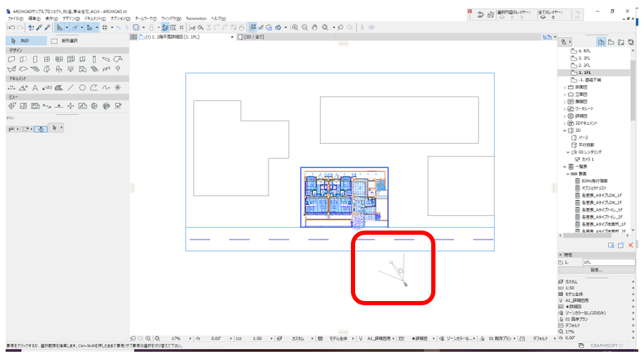Activate the Pan hand tool

[x=315, y=27]
